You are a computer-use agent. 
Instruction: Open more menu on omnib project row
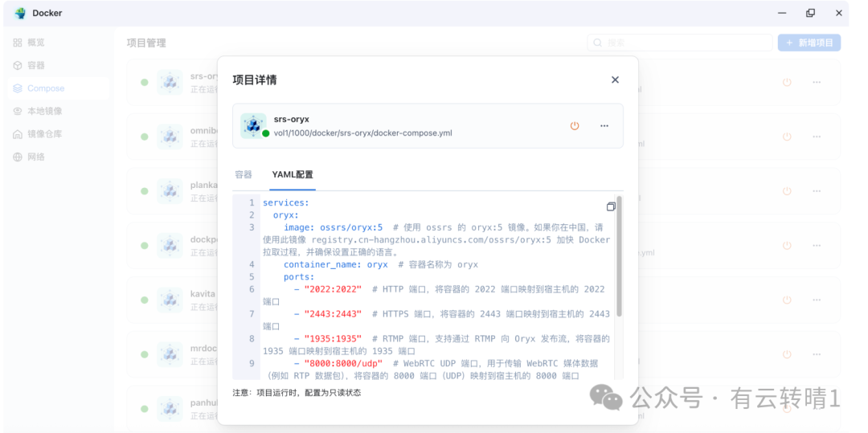[x=817, y=137]
